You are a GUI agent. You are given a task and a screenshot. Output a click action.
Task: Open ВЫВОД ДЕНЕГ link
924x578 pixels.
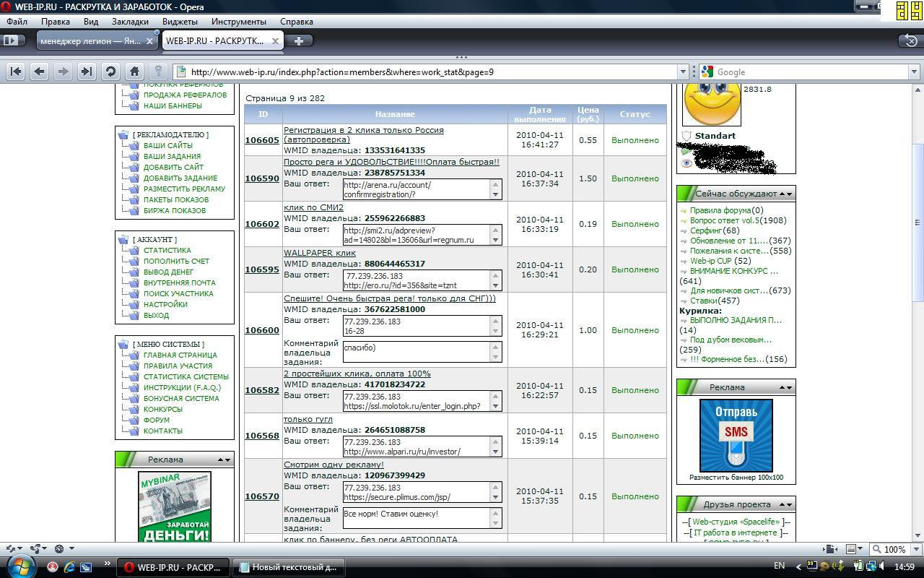coord(168,272)
